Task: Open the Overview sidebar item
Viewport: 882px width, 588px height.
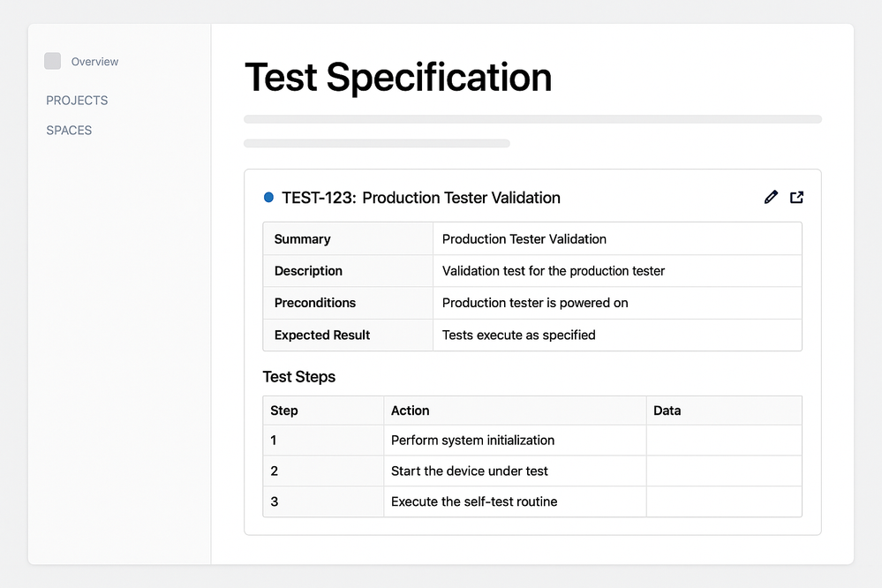Action: (x=94, y=62)
